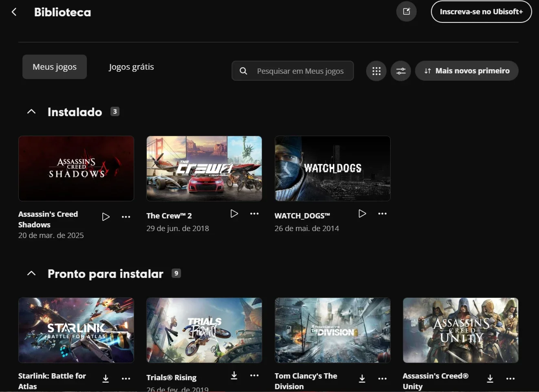Click the search magnifier icon
Viewport: 539px width, 392px height.
[243, 71]
